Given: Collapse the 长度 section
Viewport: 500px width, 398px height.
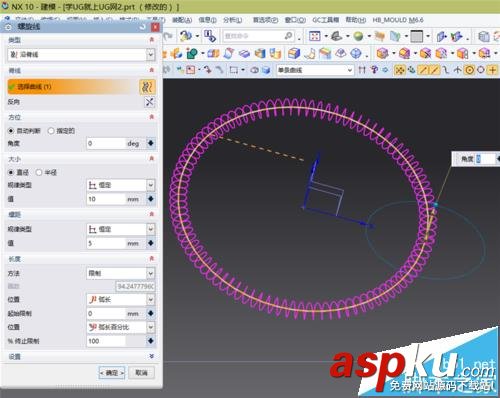Looking at the screenshot, I should click(x=152, y=259).
